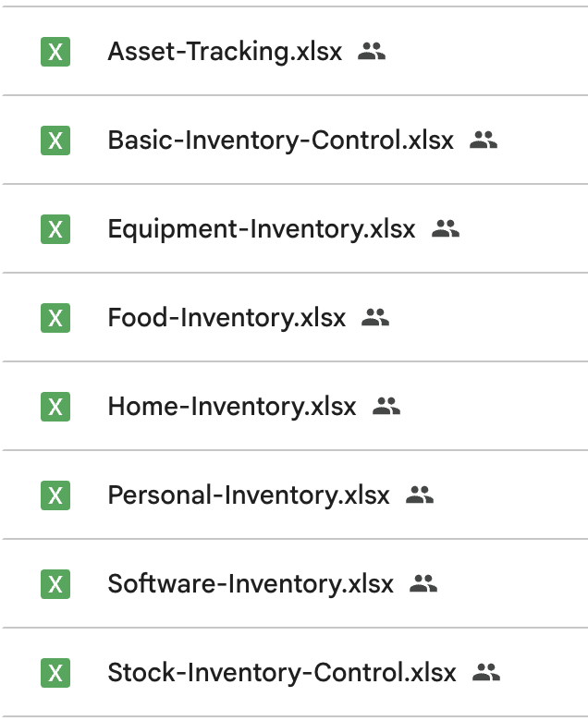Click the shared icon next to Asset-Tracking.xlsx
This screenshot has width=588, height=721.
pos(372,52)
